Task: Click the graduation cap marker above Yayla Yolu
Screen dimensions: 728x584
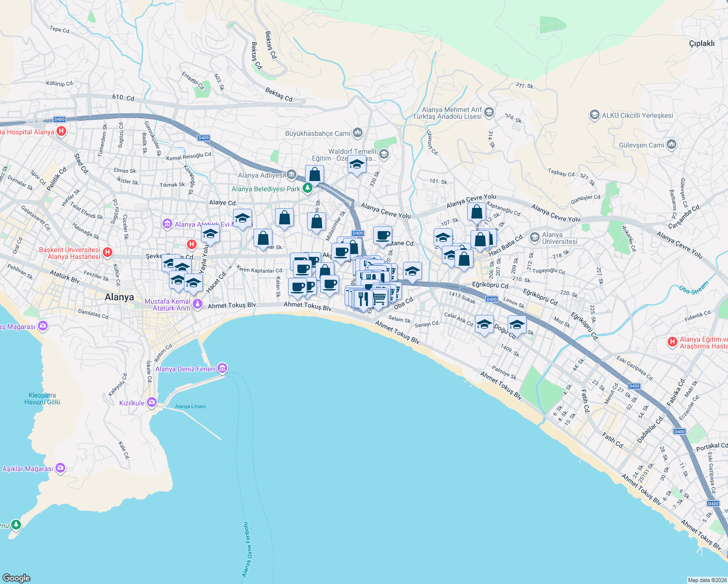Action: click(210, 235)
